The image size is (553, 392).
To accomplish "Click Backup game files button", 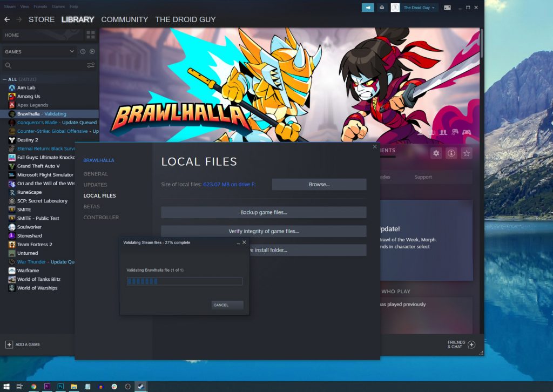I will pyautogui.click(x=264, y=212).
